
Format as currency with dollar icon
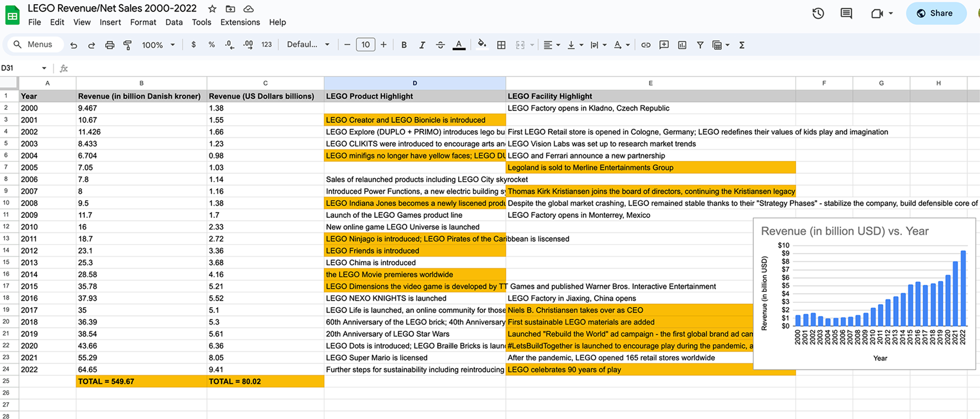pos(193,44)
